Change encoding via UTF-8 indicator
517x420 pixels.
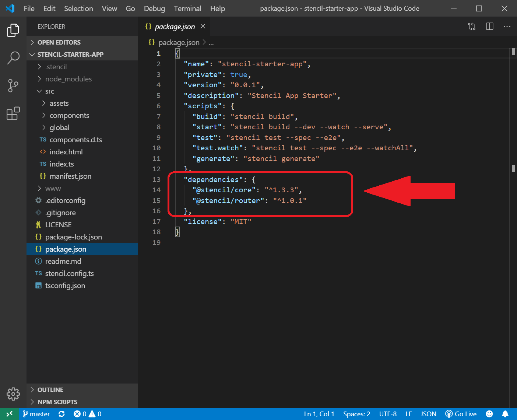[x=388, y=414]
